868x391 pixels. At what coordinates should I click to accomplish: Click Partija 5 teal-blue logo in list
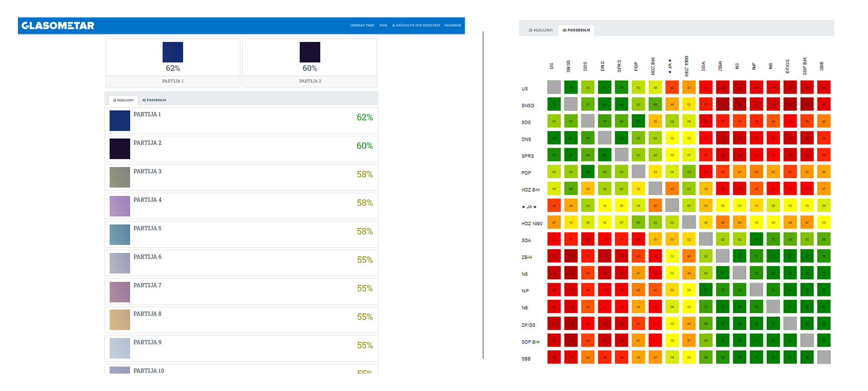tap(120, 234)
